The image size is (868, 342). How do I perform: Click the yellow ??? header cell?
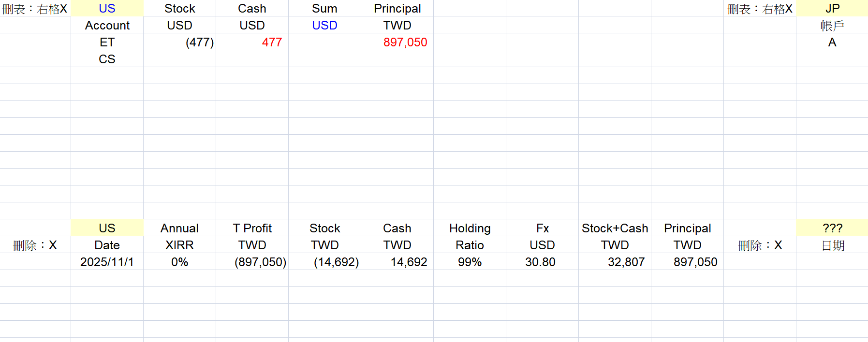(832, 228)
